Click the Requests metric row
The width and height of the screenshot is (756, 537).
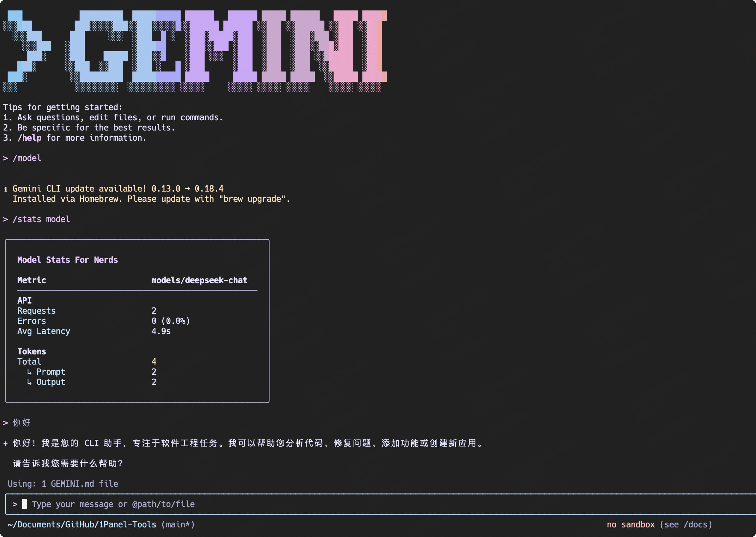click(x=37, y=310)
